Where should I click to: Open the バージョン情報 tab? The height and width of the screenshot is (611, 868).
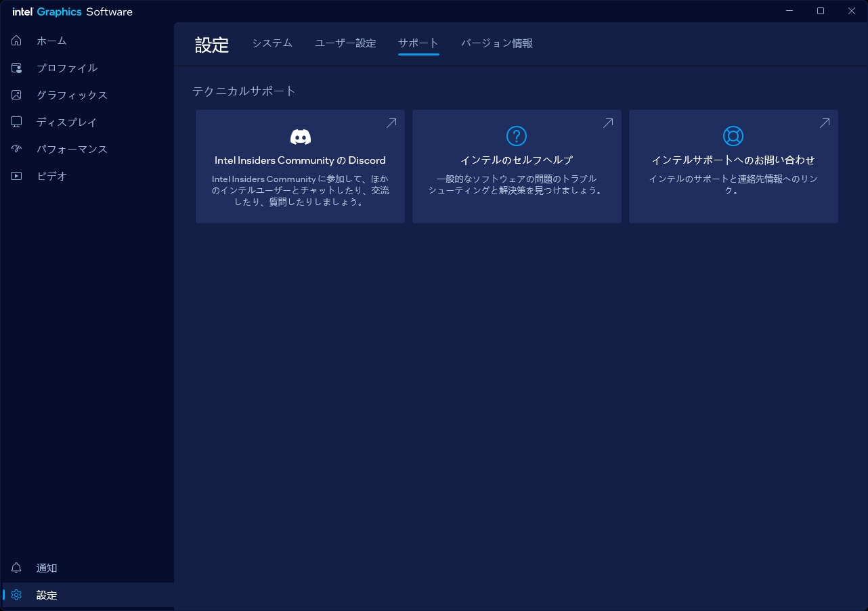[x=497, y=43]
